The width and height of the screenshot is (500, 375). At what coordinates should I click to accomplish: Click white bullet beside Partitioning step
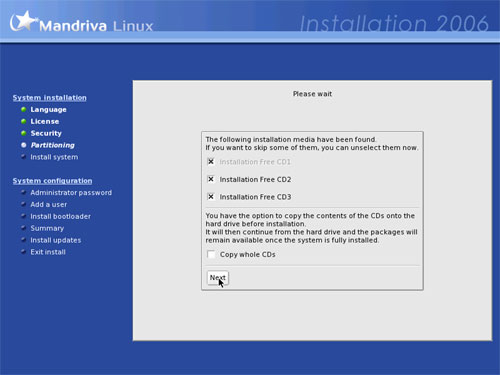(x=23, y=145)
